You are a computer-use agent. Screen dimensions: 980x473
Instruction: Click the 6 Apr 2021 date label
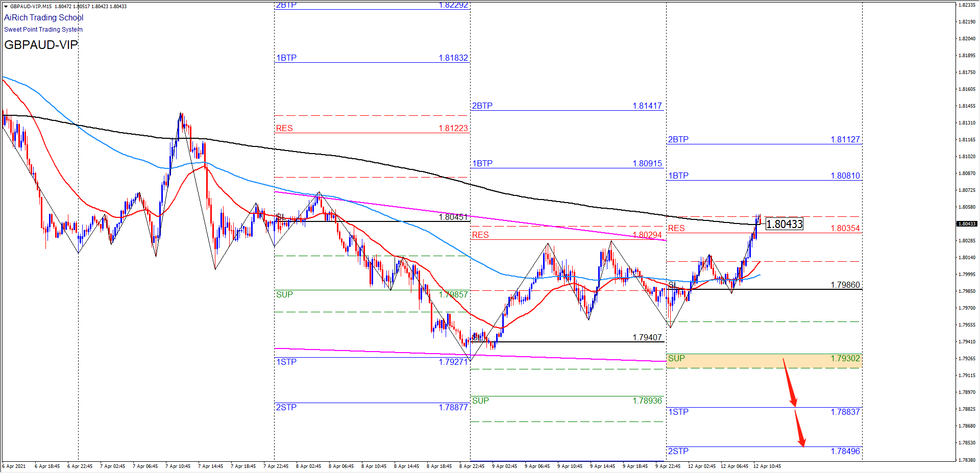coord(14,466)
